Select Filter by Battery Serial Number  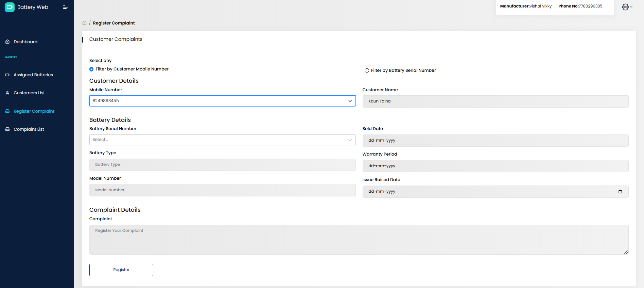(x=367, y=70)
